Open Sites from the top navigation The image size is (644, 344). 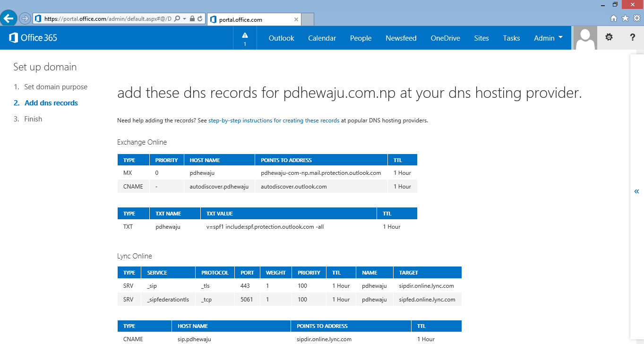(x=481, y=38)
